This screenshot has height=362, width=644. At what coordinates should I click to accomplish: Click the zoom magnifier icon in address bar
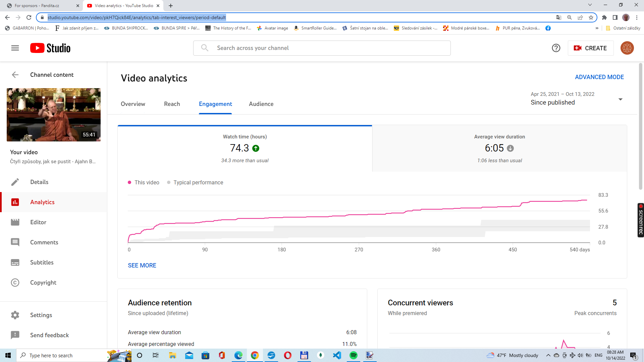[570, 17]
